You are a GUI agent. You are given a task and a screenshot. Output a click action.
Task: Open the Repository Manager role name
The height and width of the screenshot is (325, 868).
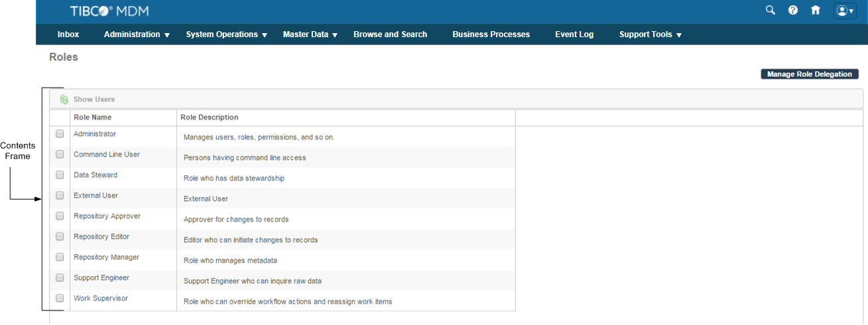click(x=107, y=257)
